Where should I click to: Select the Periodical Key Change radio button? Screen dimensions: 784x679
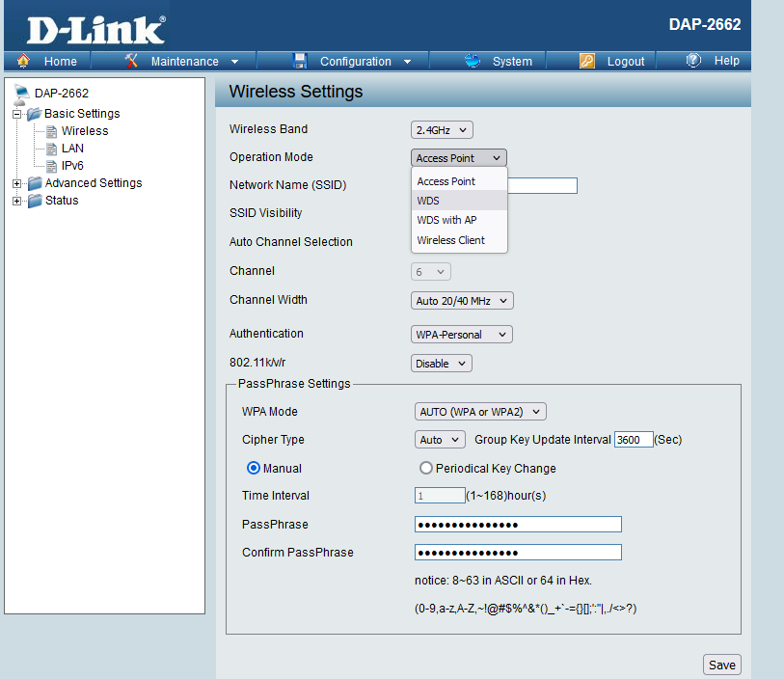[x=426, y=468]
